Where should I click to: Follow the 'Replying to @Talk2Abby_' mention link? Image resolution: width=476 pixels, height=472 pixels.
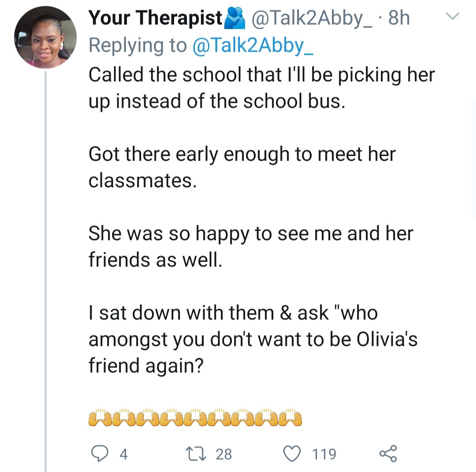coord(253,45)
